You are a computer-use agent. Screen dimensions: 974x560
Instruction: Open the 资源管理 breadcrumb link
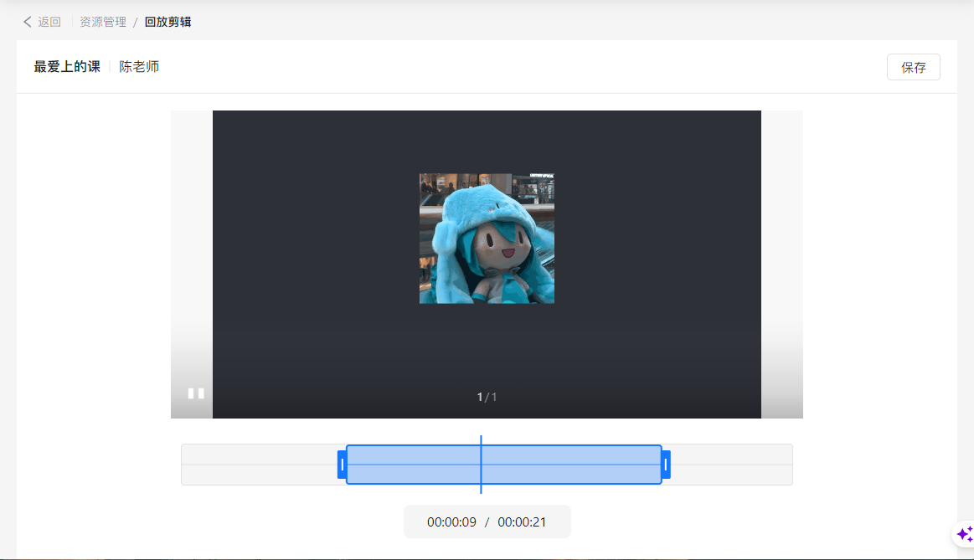(103, 22)
